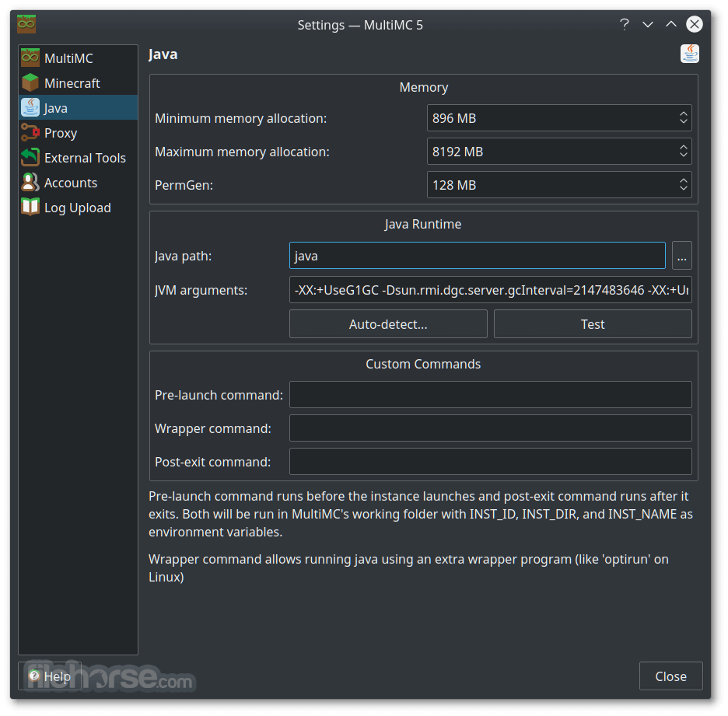The image size is (728, 716).
Task: Switch to the Proxy settings page
Action: tap(78, 133)
